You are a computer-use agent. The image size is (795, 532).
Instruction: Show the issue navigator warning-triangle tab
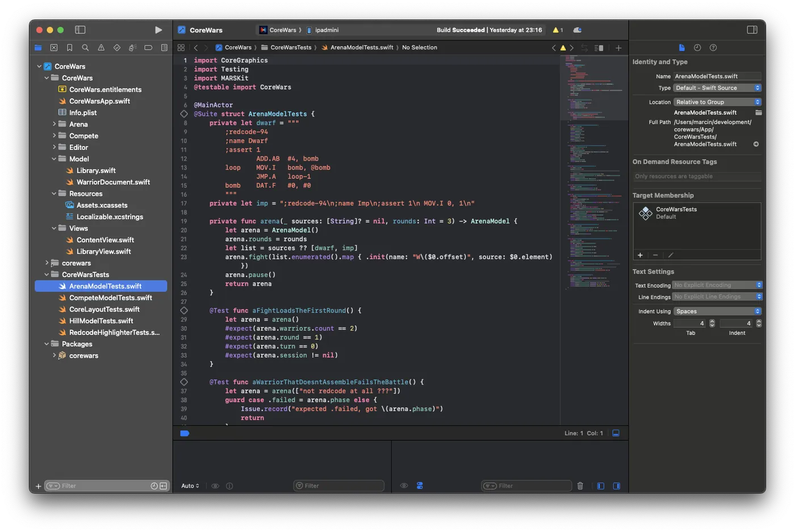(101, 48)
